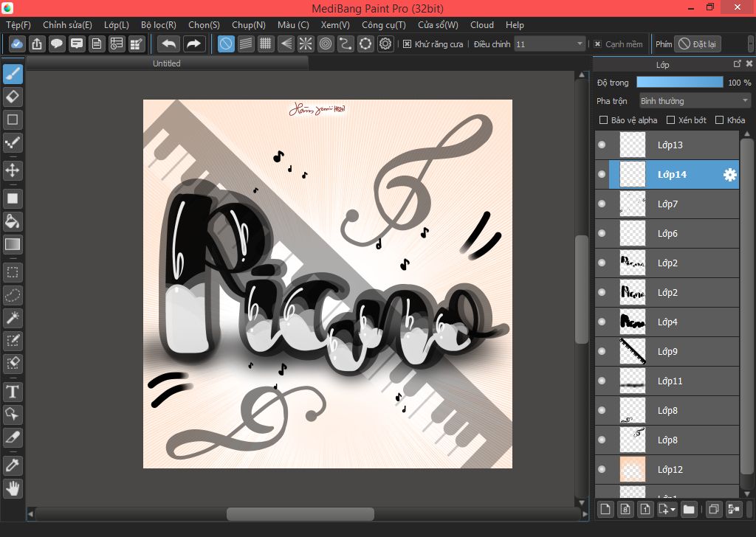Image resolution: width=756 pixels, height=537 pixels.
Task: Select the Move tool
Action: 13,170
